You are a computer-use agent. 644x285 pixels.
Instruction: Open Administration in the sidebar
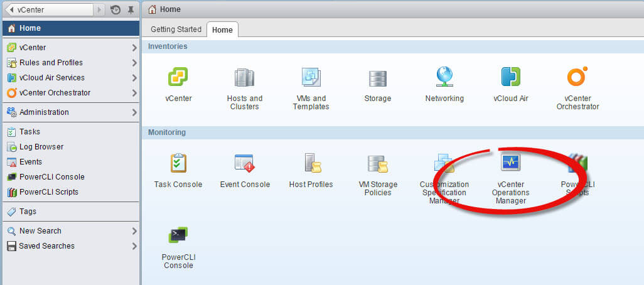point(71,112)
